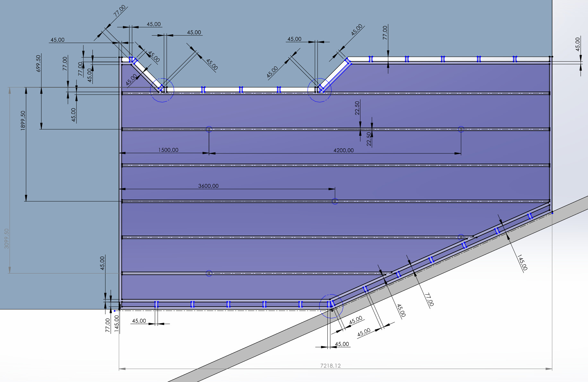Select the blue detail circle at right notch corner
Image resolution: width=588 pixels, height=382 pixels.
coord(319,90)
